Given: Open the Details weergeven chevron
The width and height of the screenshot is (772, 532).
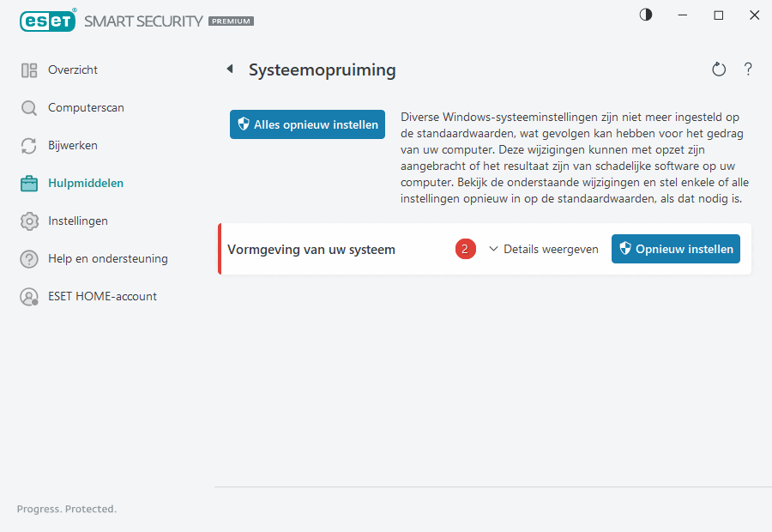Looking at the screenshot, I should click(493, 249).
